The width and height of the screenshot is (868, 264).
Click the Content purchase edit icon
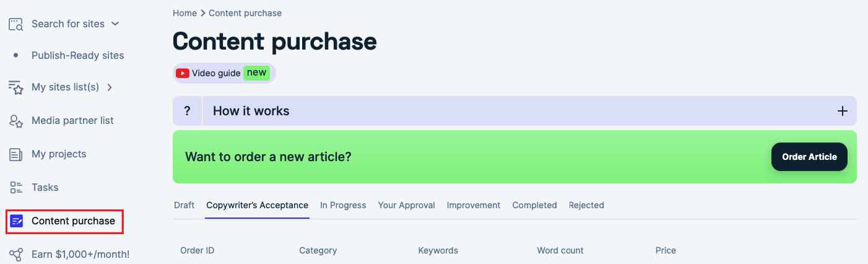click(17, 221)
